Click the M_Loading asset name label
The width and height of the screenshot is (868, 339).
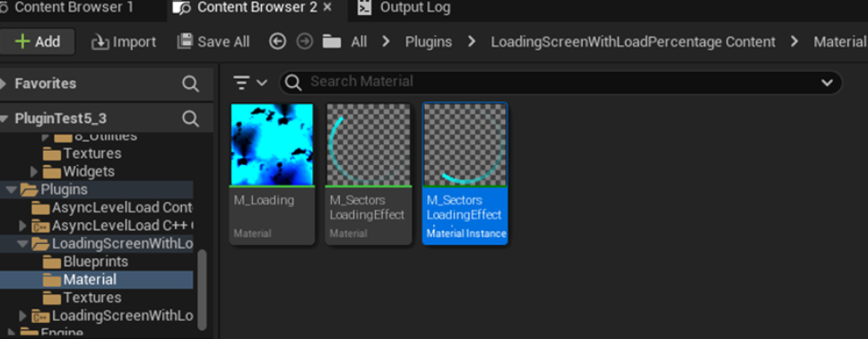264,201
